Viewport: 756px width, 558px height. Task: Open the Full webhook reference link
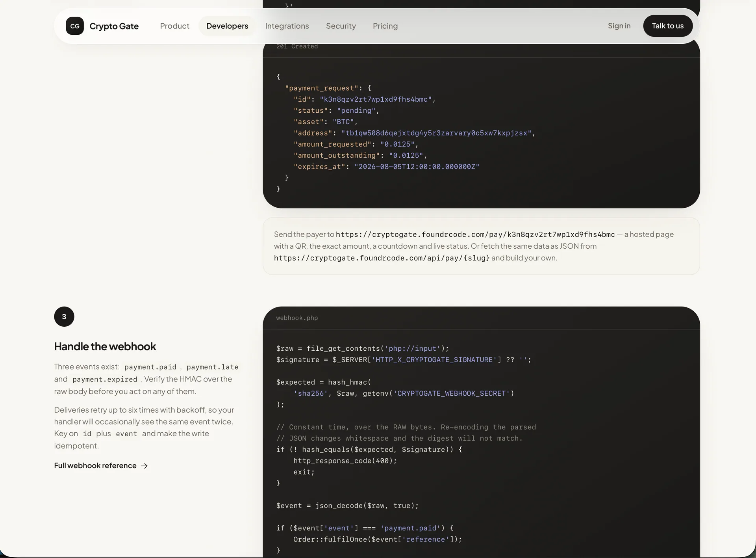point(101,466)
